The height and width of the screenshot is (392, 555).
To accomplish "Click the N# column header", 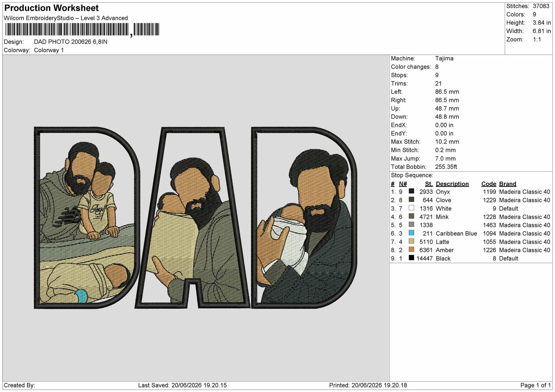I will tap(403, 184).
